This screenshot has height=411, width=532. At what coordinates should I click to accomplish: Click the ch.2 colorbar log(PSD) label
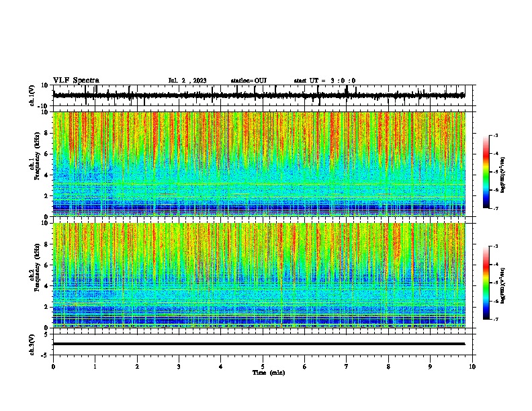point(503,285)
